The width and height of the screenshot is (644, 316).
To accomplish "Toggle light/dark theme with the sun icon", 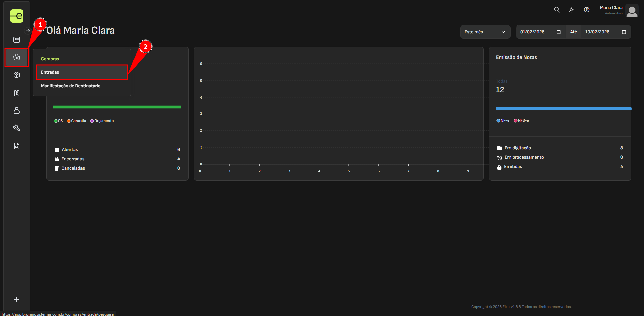I will pyautogui.click(x=571, y=10).
